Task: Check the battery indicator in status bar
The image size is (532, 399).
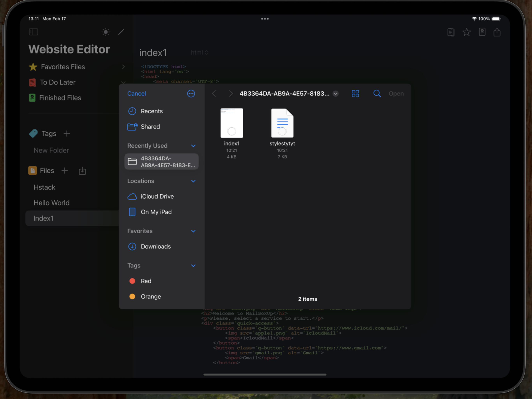Action: coord(496,19)
